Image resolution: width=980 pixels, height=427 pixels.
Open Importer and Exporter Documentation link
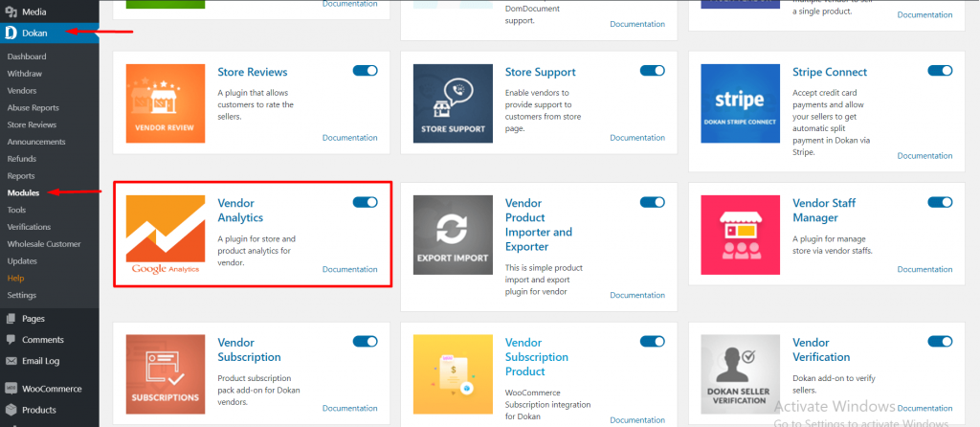[637, 295]
